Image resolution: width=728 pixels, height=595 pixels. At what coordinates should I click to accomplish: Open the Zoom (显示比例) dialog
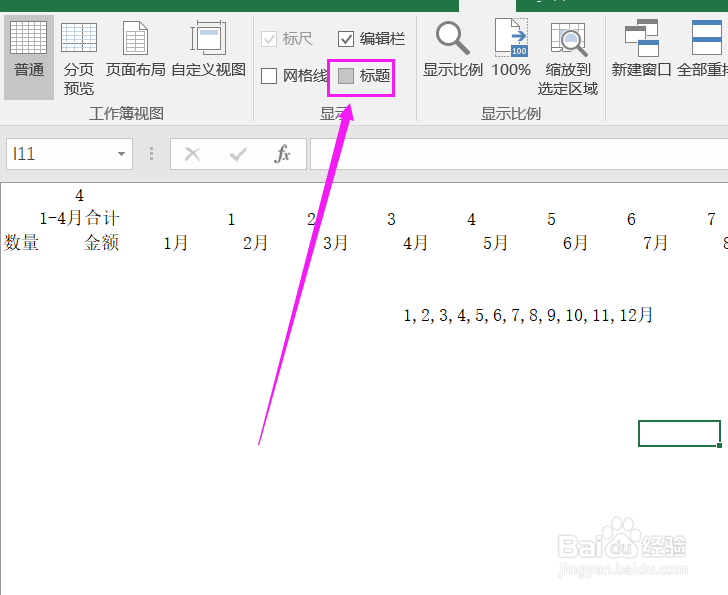tap(453, 49)
